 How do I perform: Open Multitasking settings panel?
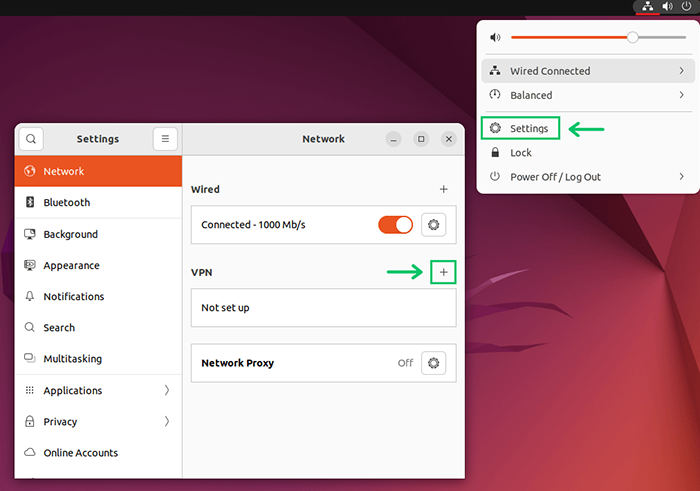98,359
